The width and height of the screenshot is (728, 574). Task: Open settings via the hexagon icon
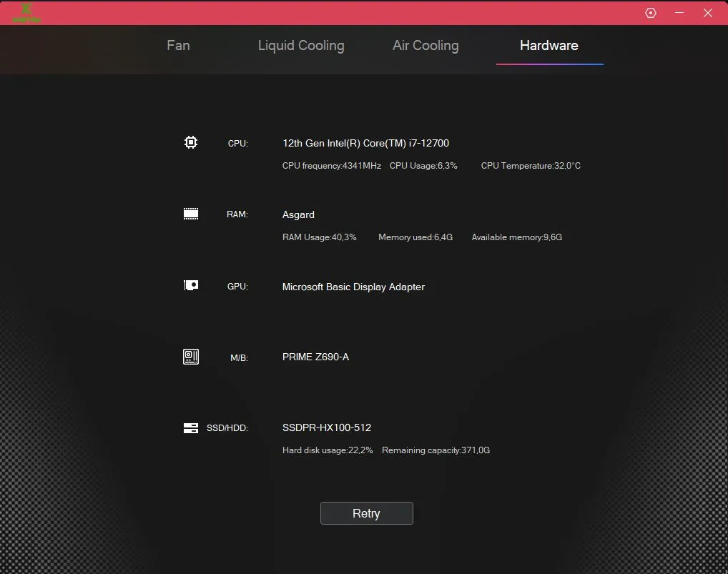pos(651,13)
